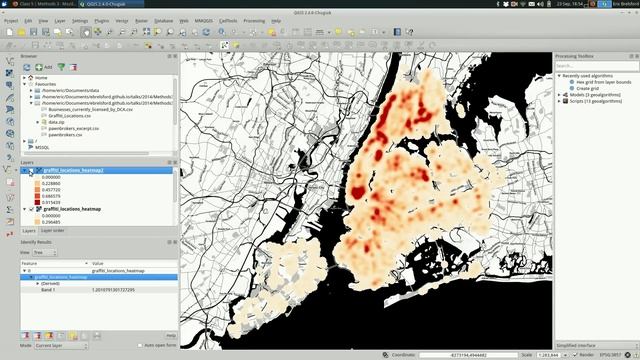Select the Pan Map hand tool
Screen dimensions: 640x360
(x=85, y=32)
